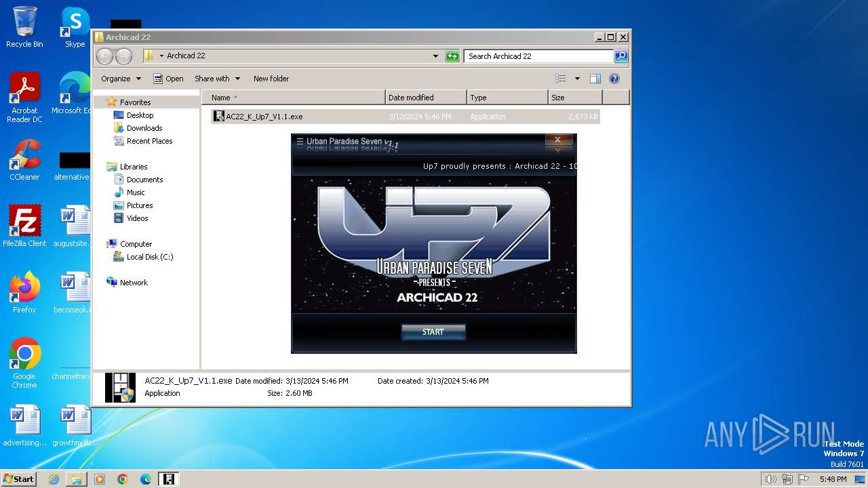Open Pictures library in navigation pane

pyautogui.click(x=140, y=205)
